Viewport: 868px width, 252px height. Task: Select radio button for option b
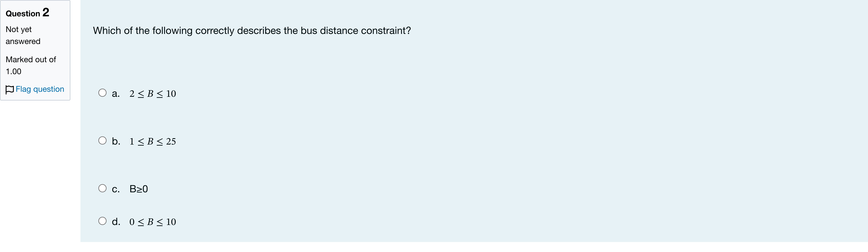[102, 140]
